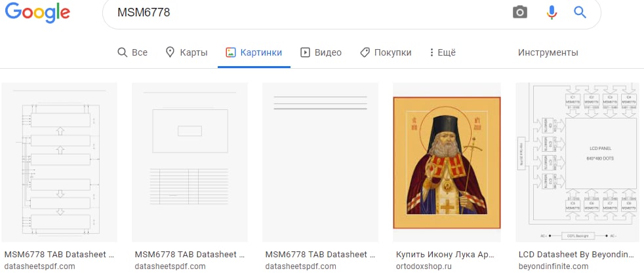Open second datasheet thumbnail with table
This screenshot has height=273, width=644.
pyautogui.click(x=190, y=162)
